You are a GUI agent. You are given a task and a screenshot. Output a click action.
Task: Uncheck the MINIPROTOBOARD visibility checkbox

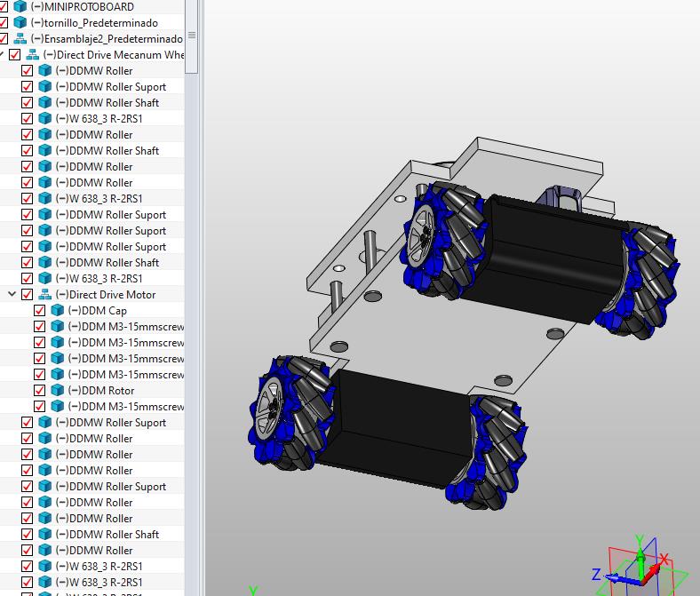click(x=4, y=6)
